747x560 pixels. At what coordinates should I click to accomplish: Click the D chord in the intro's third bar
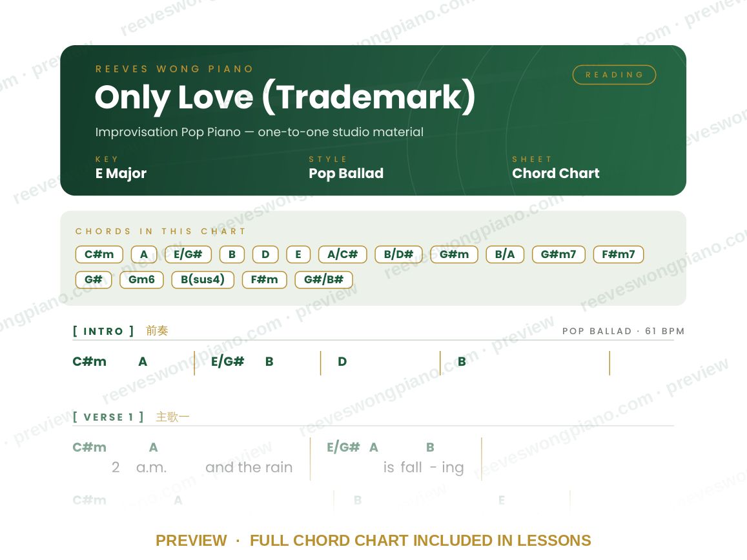tap(342, 361)
